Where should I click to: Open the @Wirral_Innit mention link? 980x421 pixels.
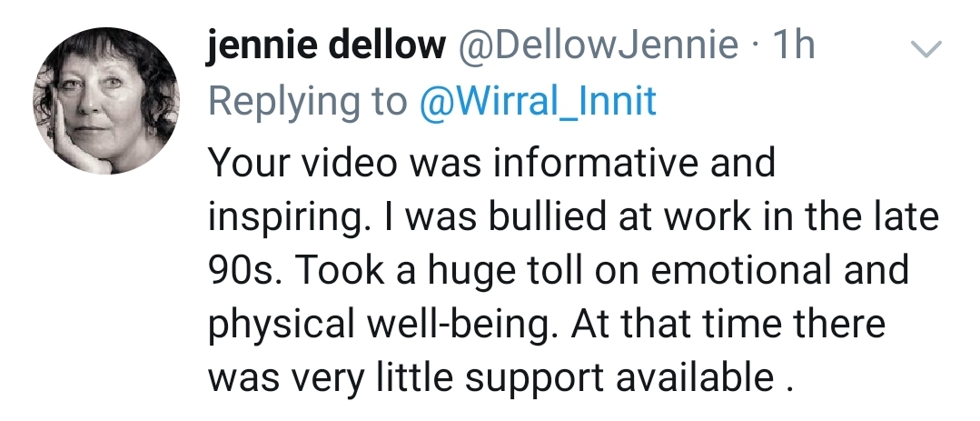[x=537, y=101]
